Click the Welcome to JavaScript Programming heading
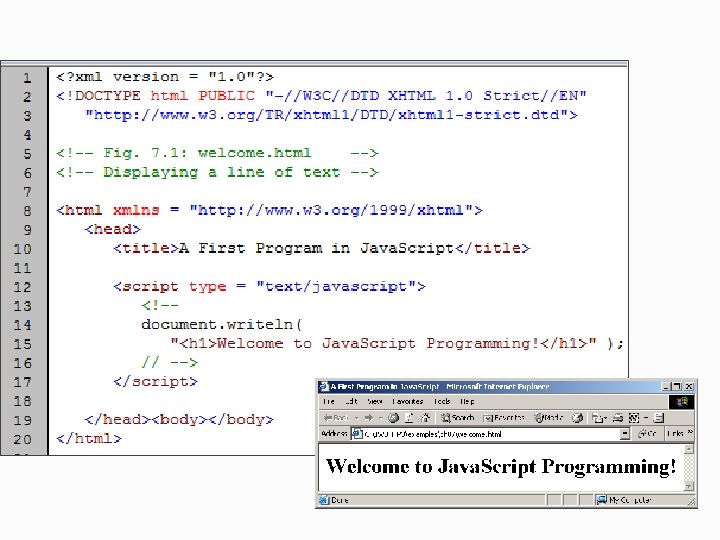 pyautogui.click(x=501, y=467)
